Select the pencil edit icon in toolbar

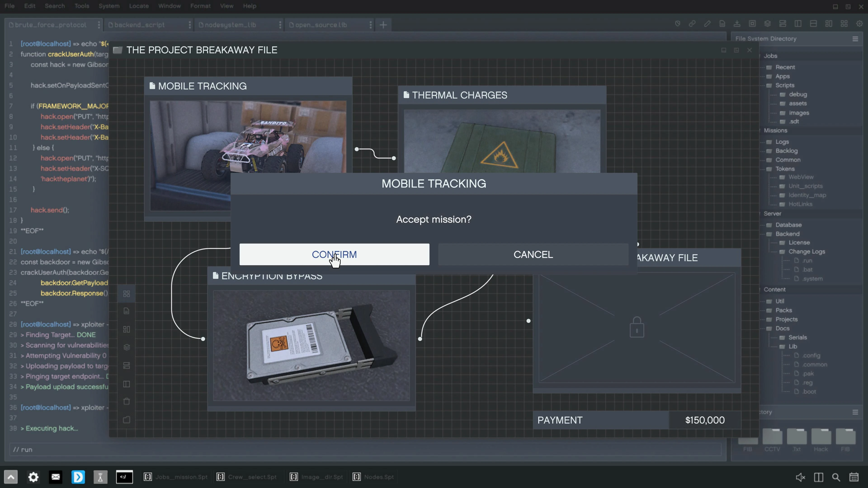(x=707, y=23)
